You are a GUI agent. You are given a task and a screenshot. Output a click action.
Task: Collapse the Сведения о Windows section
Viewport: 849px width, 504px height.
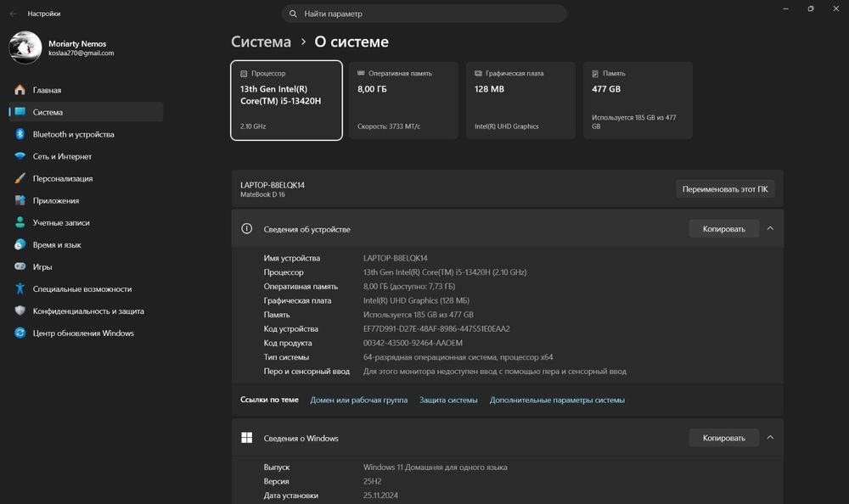770,438
